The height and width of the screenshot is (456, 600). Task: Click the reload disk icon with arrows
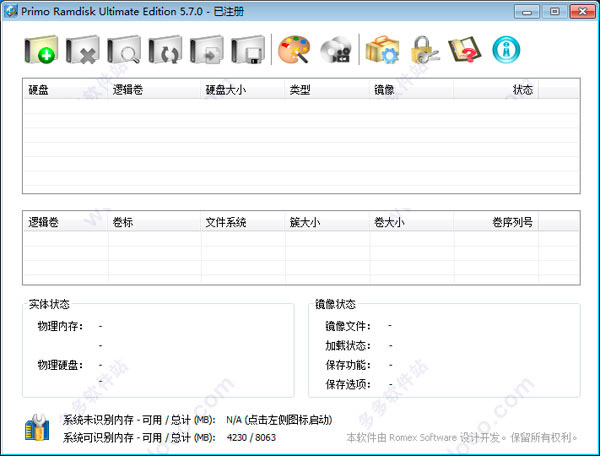(x=165, y=50)
